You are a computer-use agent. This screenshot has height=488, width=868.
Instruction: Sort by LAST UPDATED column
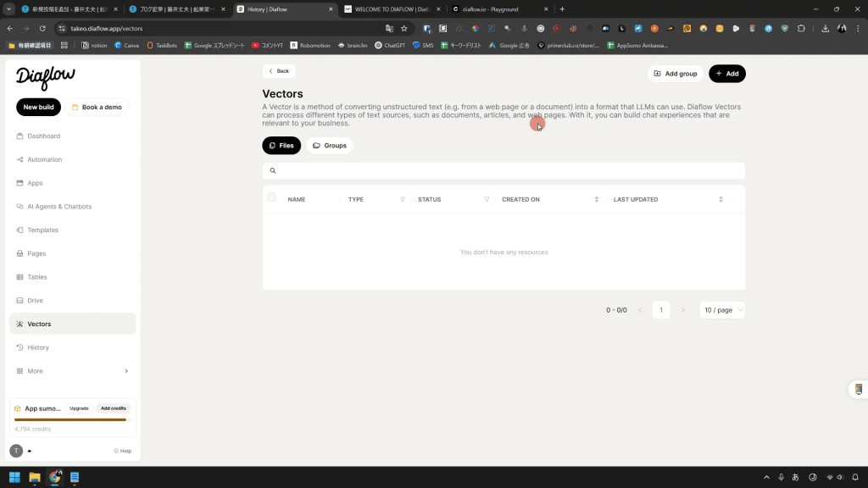coord(721,200)
